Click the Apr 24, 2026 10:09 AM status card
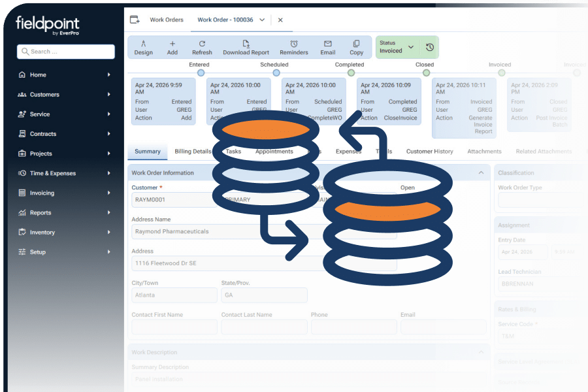 389,101
